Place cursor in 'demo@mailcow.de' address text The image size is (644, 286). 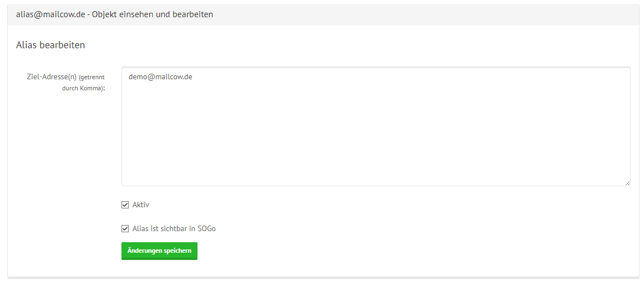click(x=160, y=77)
